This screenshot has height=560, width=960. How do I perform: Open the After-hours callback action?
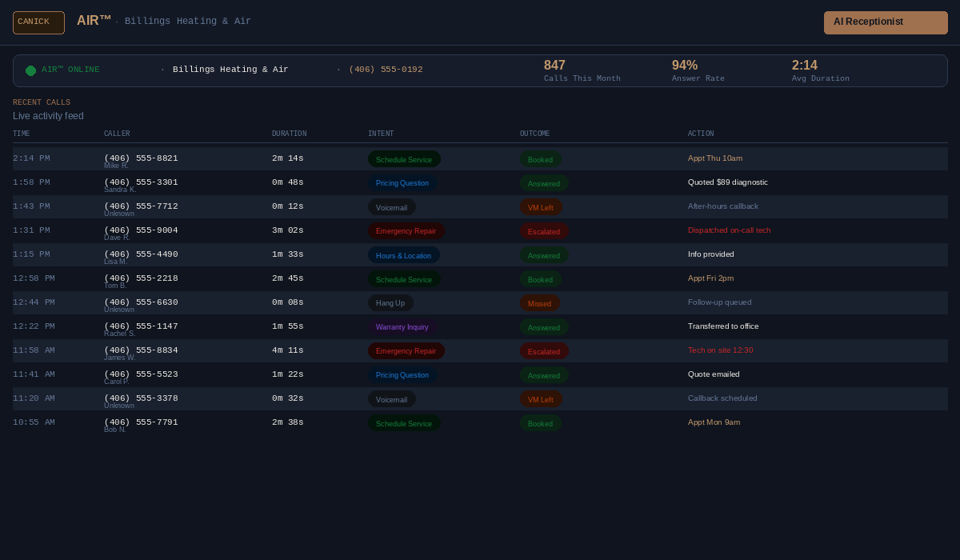pos(723,206)
